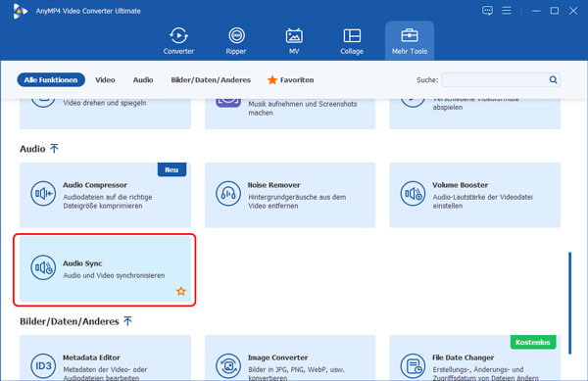
Task: Maximize the AnyMP4 window
Action: coord(555,11)
